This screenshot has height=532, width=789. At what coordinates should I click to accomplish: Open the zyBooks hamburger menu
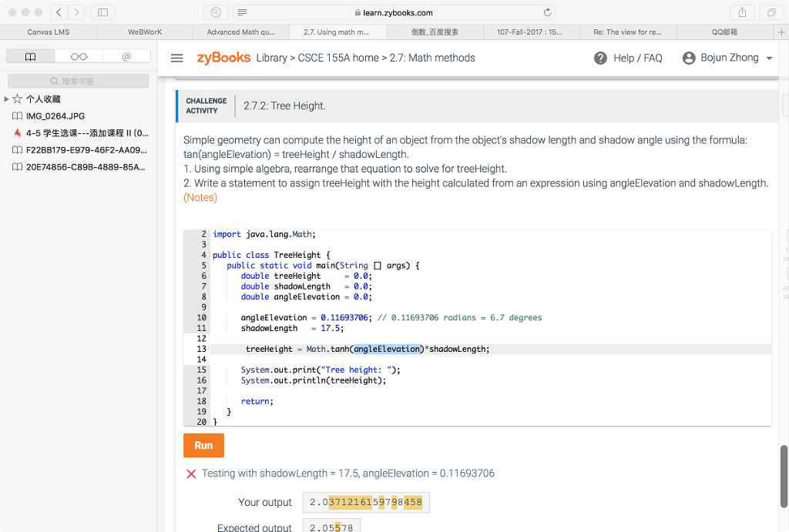(176, 59)
